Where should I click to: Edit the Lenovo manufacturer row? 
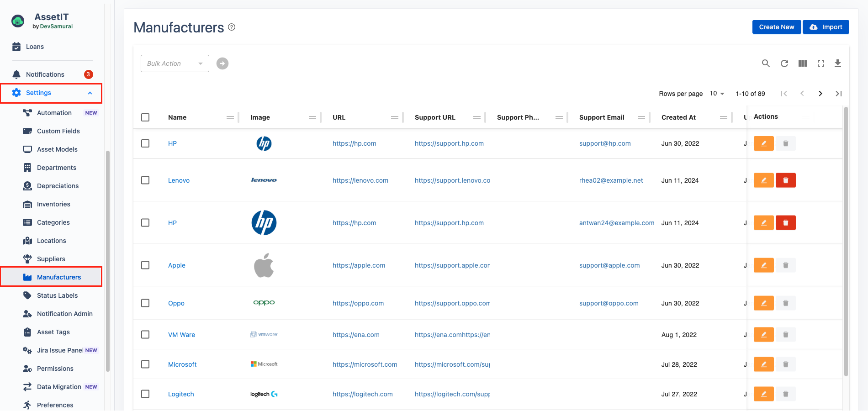pyautogui.click(x=763, y=180)
